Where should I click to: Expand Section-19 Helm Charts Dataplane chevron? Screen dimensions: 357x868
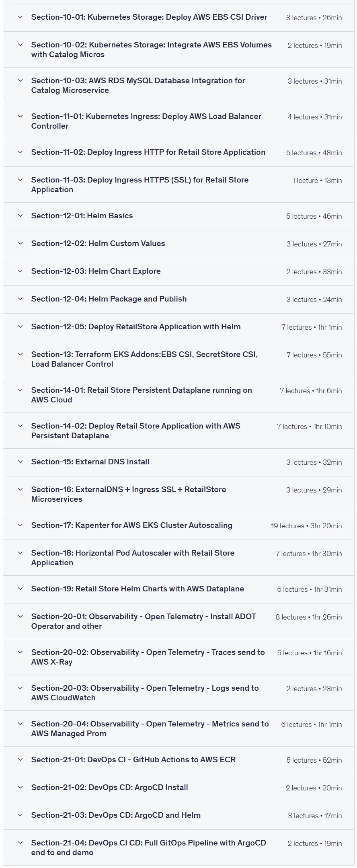pyautogui.click(x=20, y=589)
